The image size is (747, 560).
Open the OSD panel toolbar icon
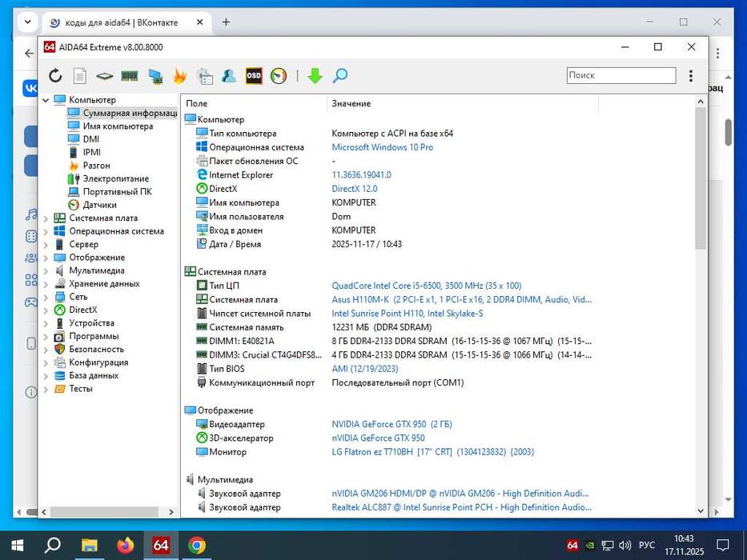tap(253, 76)
